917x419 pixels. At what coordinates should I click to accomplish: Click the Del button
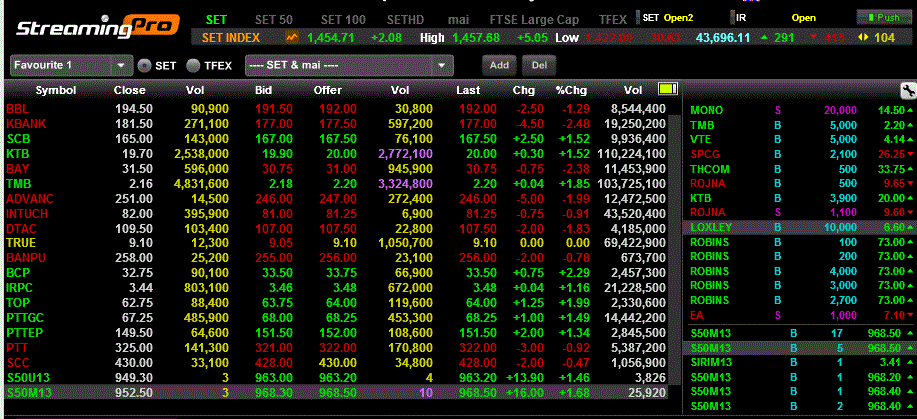[539, 66]
